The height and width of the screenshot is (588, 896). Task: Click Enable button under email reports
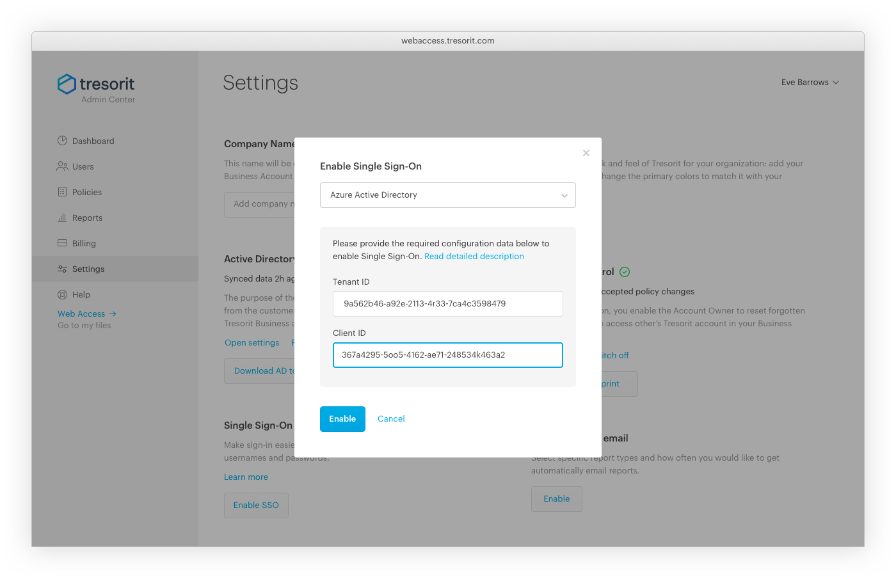[x=557, y=499]
